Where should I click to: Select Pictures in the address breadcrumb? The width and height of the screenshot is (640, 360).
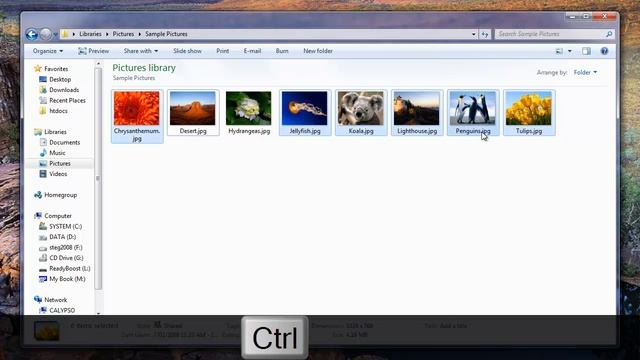click(123, 34)
